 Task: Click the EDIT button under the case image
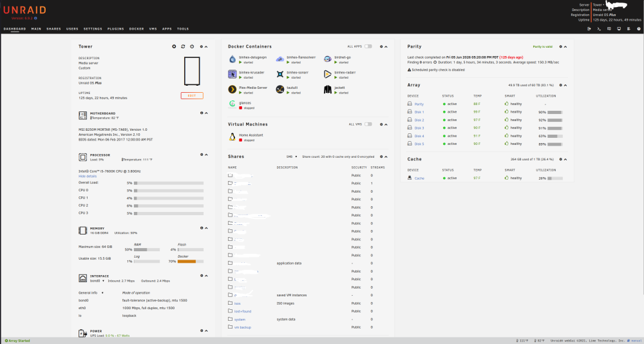click(x=192, y=96)
